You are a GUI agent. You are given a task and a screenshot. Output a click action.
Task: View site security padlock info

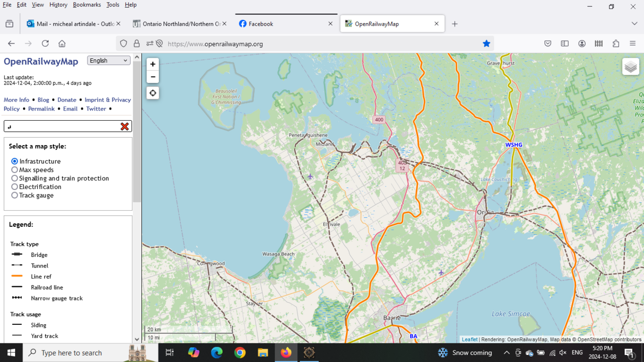(x=136, y=44)
